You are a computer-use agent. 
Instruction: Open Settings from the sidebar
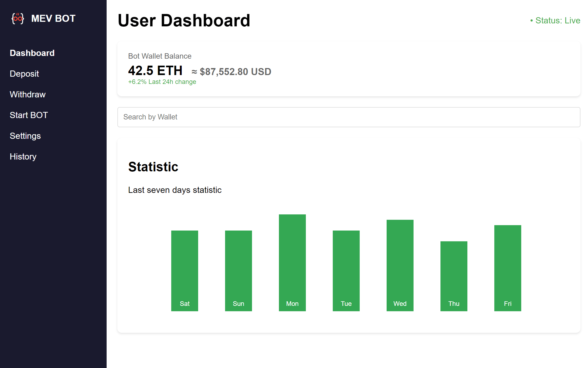pos(25,136)
